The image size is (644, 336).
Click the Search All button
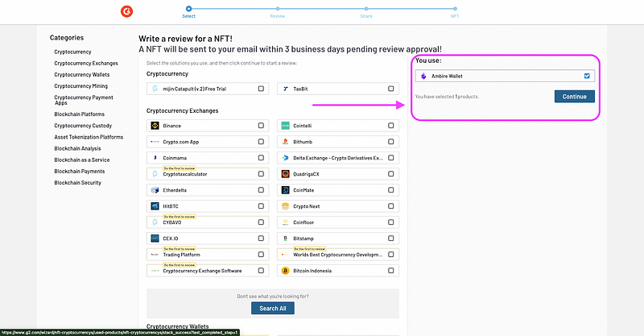point(273,308)
